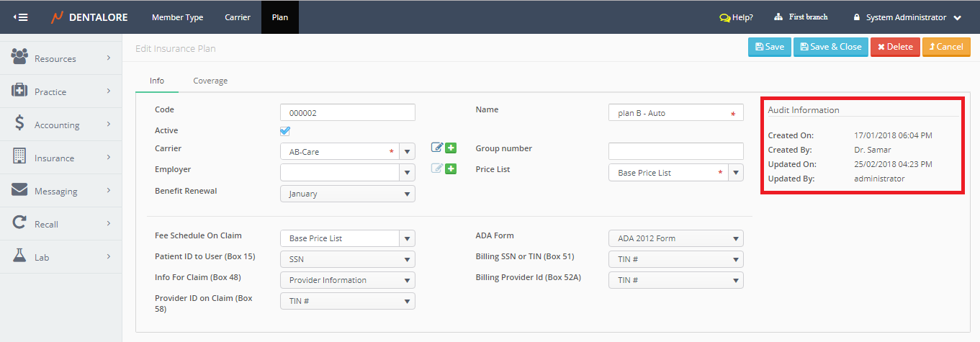980x342 pixels.
Task: Click the First branch hierarchy icon
Action: point(778,17)
